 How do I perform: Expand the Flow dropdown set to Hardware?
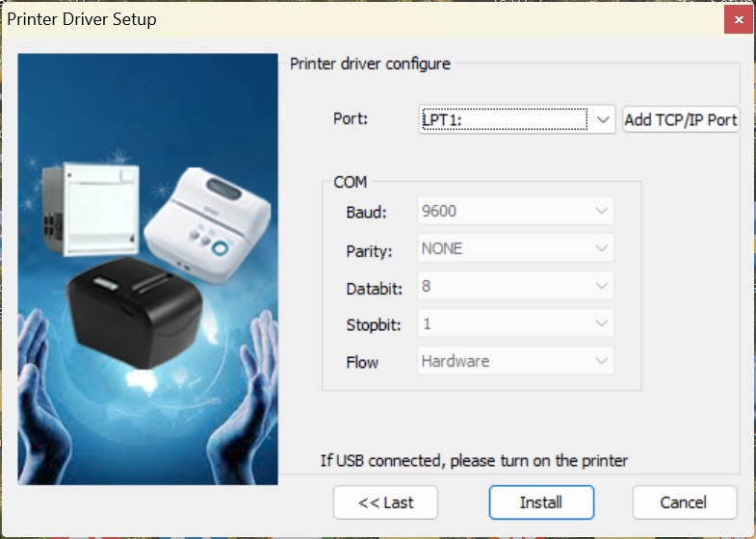pyautogui.click(x=515, y=361)
